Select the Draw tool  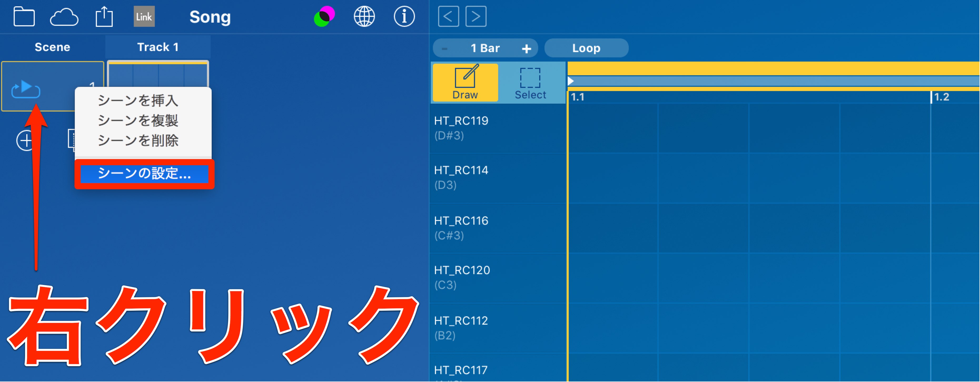465,83
